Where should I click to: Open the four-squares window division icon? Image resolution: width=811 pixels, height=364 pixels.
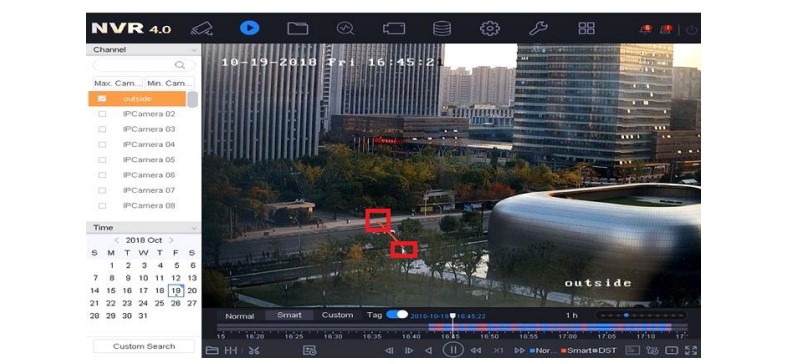[586, 28]
